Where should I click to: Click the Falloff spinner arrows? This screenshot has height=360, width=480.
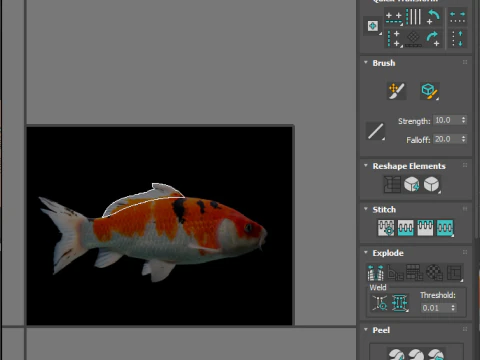pyautogui.click(x=463, y=139)
